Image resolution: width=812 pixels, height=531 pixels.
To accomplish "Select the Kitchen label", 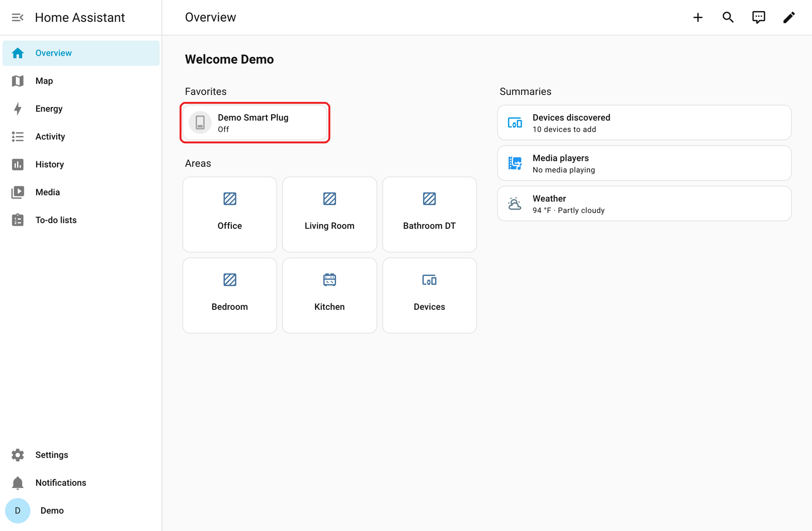I will tap(330, 307).
